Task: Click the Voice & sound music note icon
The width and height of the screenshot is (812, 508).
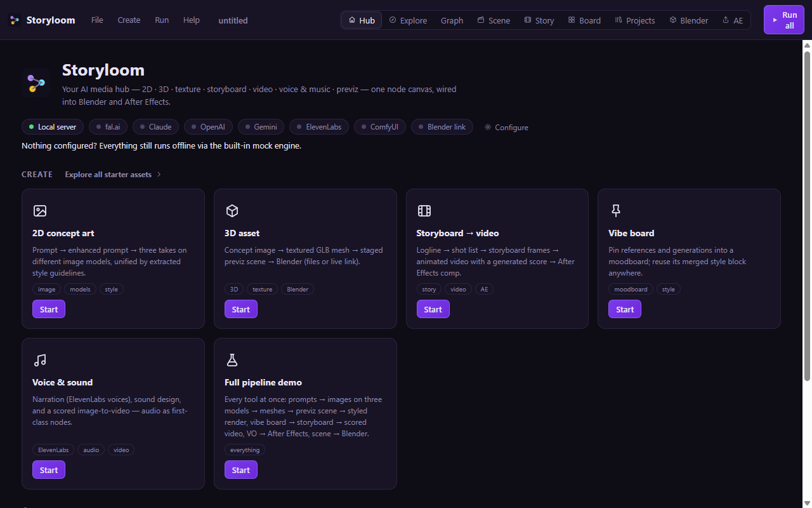Action: coord(40,360)
